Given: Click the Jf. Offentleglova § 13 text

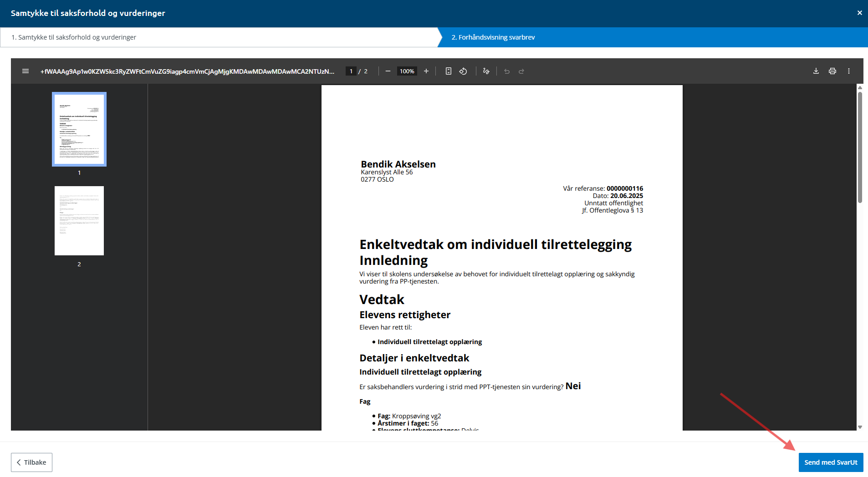Looking at the screenshot, I should click(x=612, y=210).
